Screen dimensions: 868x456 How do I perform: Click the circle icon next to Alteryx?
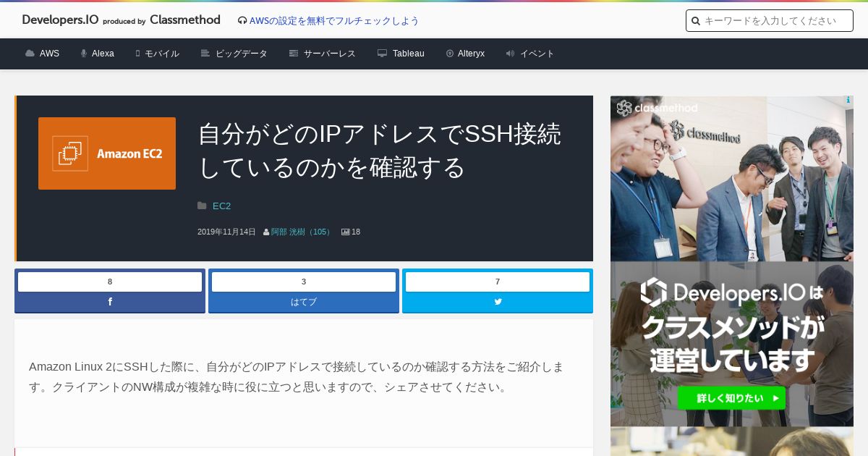click(450, 54)
